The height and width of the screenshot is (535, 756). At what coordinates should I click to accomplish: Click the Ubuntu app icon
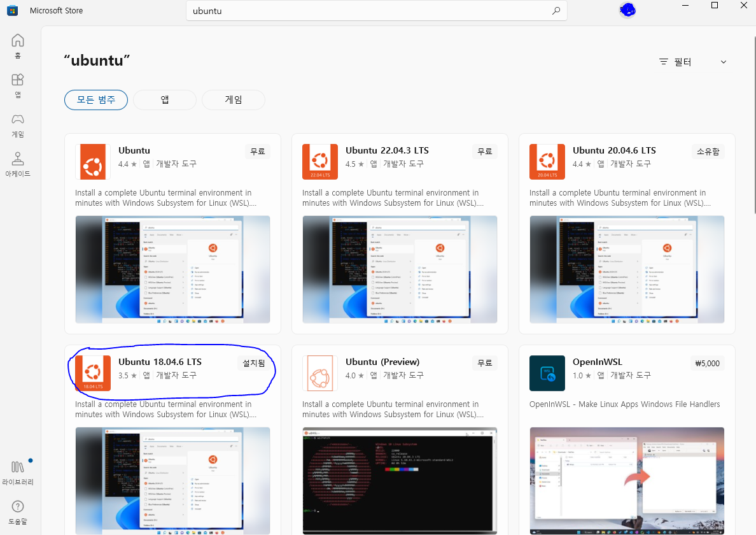(93, 162)
